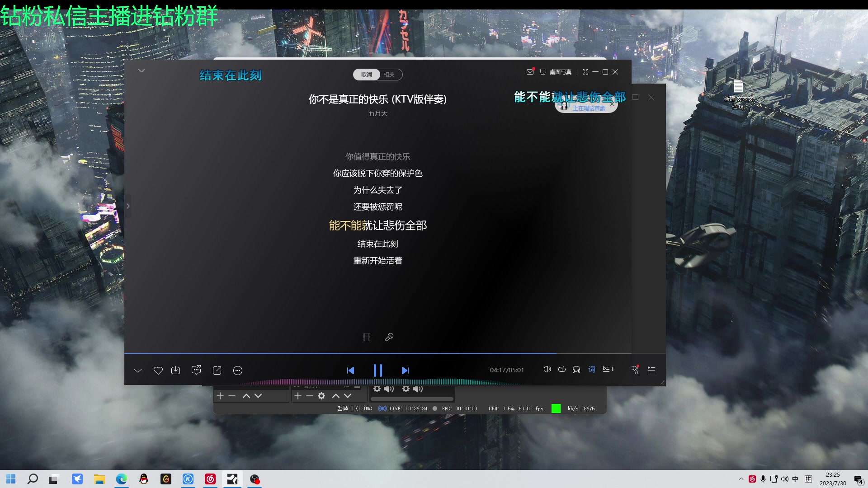This screenshot has height=488, width=868.
Task: Share the current song
Action: [217, 370]
